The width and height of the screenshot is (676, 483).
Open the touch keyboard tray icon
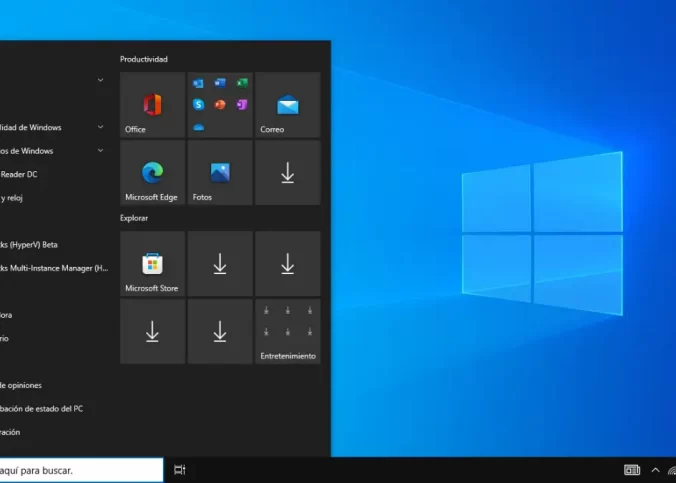point(632,470)
